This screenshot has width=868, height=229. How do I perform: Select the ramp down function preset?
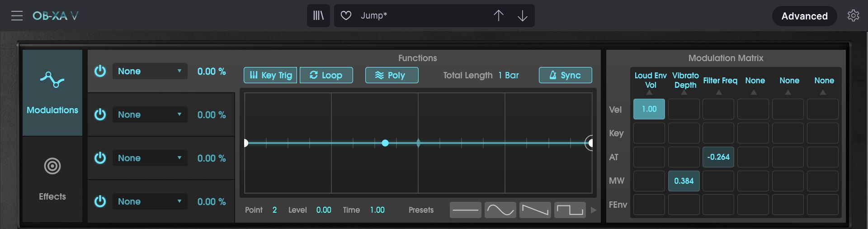[535, 210]
